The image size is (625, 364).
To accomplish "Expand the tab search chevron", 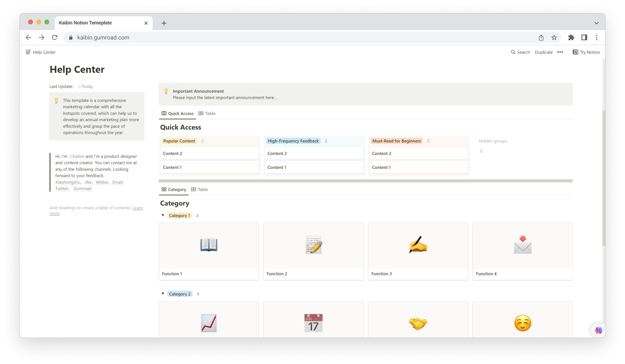I will coord(597,23).
